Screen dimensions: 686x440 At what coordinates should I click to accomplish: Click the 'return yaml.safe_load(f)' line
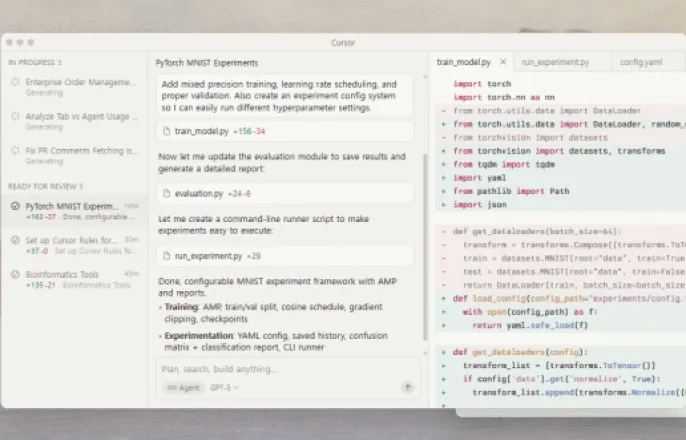[x=530, y=325]
